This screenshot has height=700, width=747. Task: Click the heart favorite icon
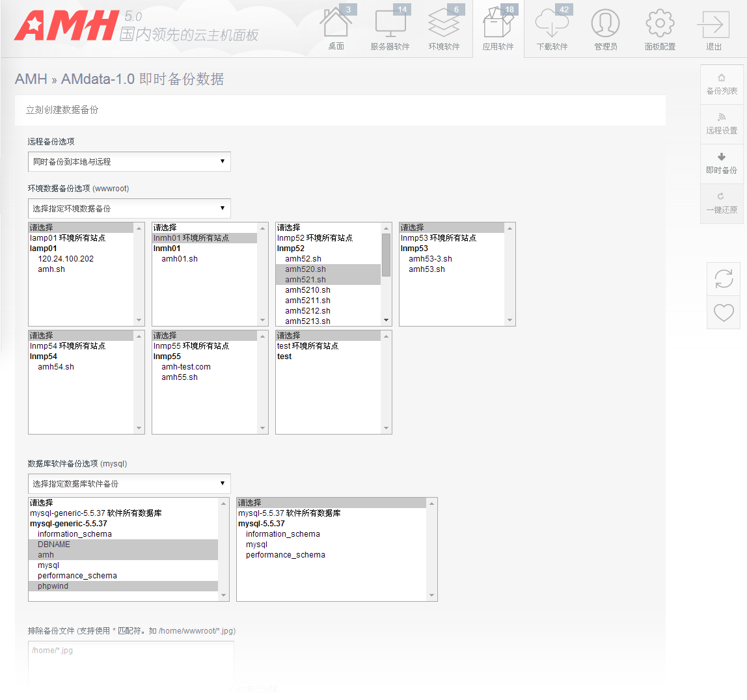[724, 313]
